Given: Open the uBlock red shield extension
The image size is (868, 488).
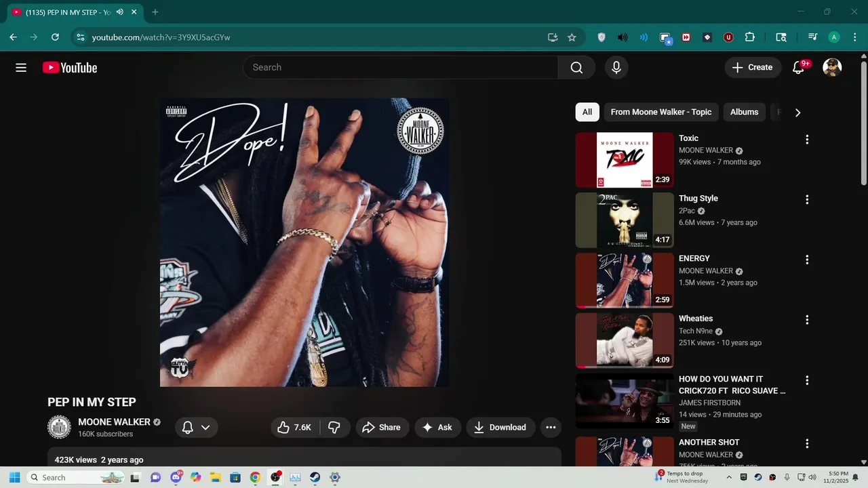Looking at the screenshot, I should tap(728, 37).
